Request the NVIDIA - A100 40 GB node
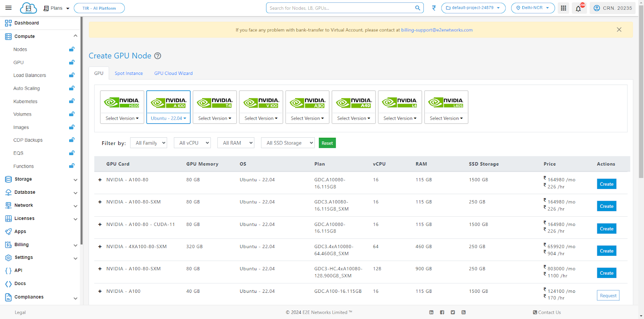Image resolution: width=644 pixels, height=319 pixels. [x=608, y=296]
